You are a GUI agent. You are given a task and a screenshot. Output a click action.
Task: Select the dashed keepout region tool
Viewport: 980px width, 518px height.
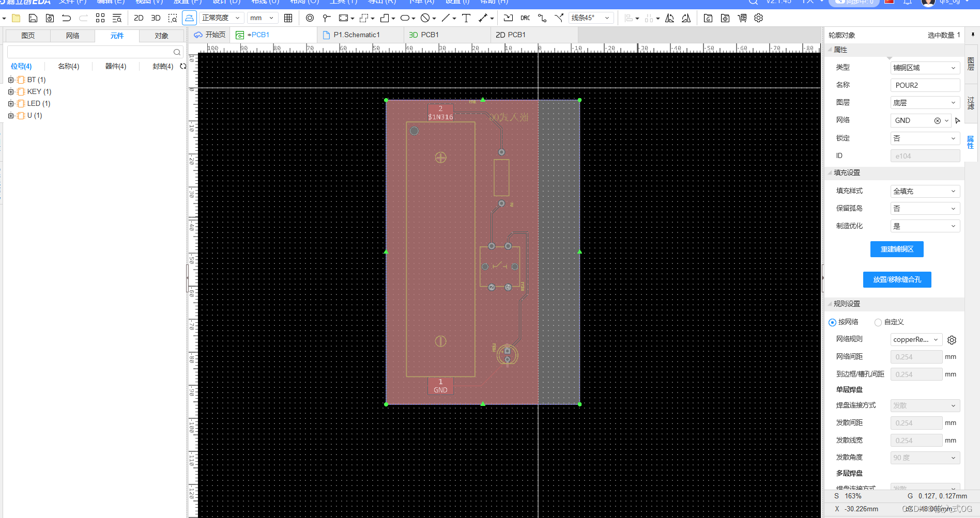pos(364,18)
